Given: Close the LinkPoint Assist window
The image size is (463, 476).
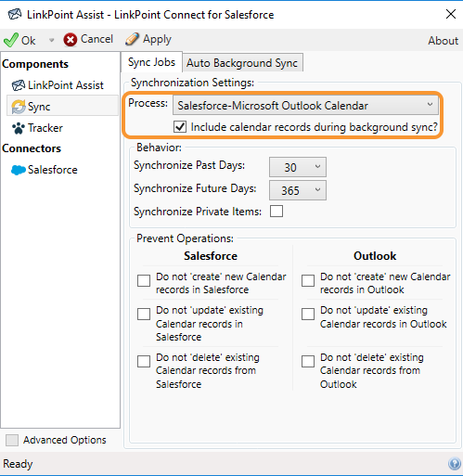Looking at the screenshot, I should [x=451, y=14].
